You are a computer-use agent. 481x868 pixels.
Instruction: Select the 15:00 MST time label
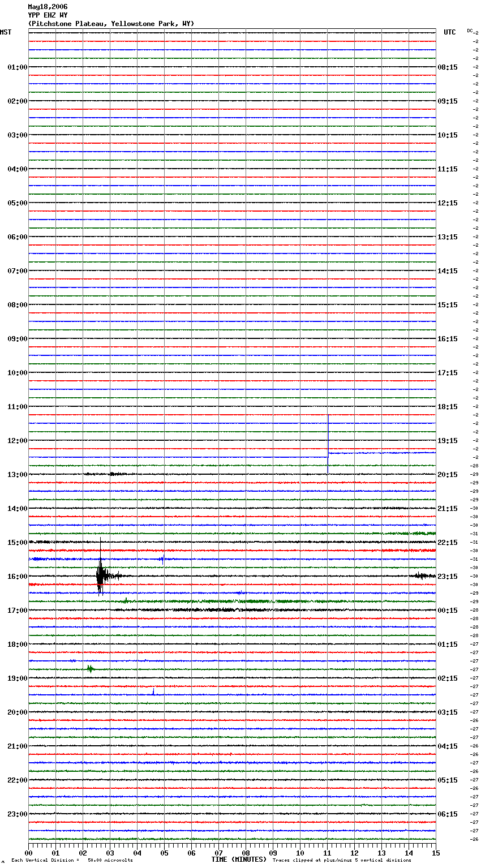(x=18, y=543)
